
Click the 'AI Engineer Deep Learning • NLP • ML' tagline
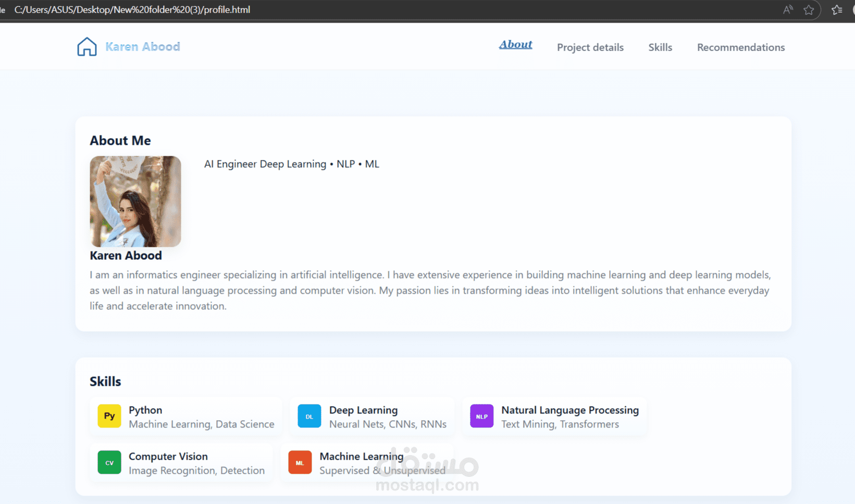292,164
